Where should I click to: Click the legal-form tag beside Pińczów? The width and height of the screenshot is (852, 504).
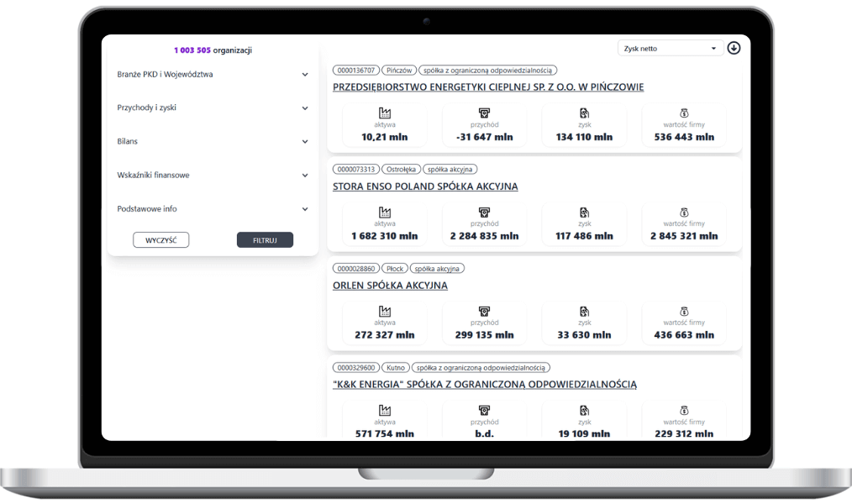pos(488,70)
